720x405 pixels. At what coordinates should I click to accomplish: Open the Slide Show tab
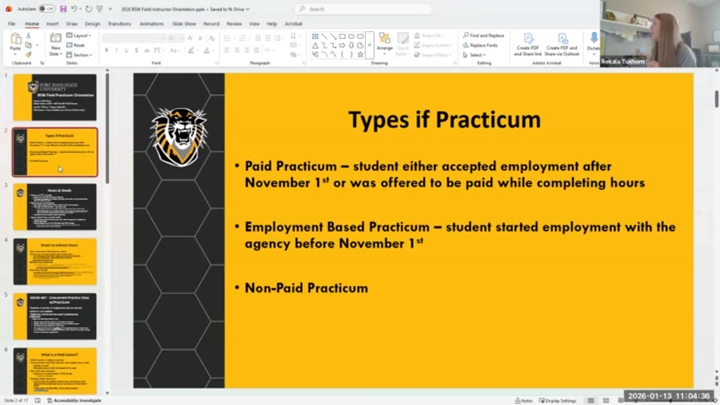point(184,23)
